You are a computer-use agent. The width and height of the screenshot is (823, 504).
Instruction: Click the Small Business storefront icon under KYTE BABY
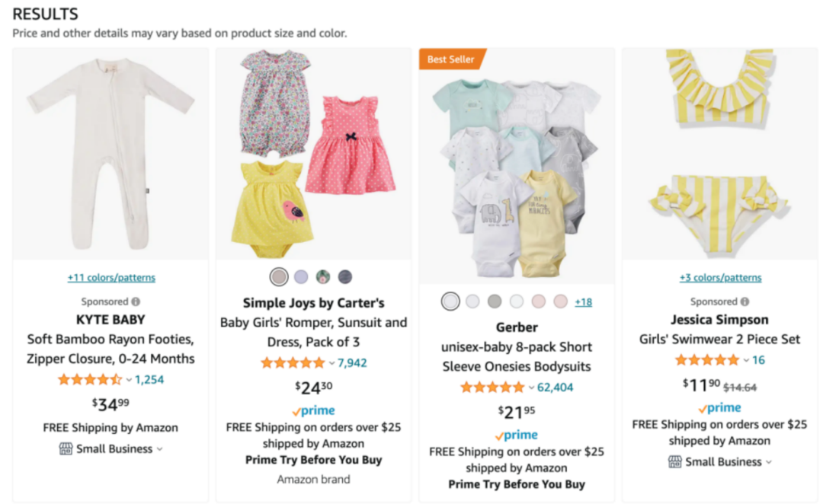point(66,449)
